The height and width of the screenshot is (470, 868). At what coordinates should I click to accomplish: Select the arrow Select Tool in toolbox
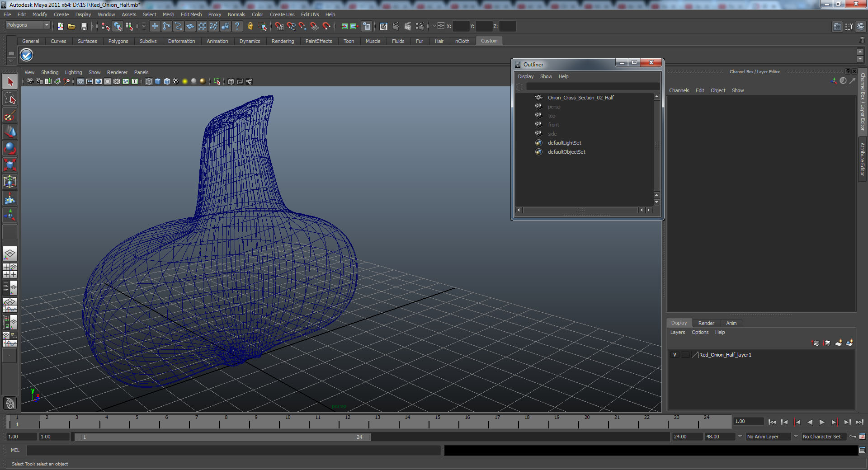pos(10,82)
